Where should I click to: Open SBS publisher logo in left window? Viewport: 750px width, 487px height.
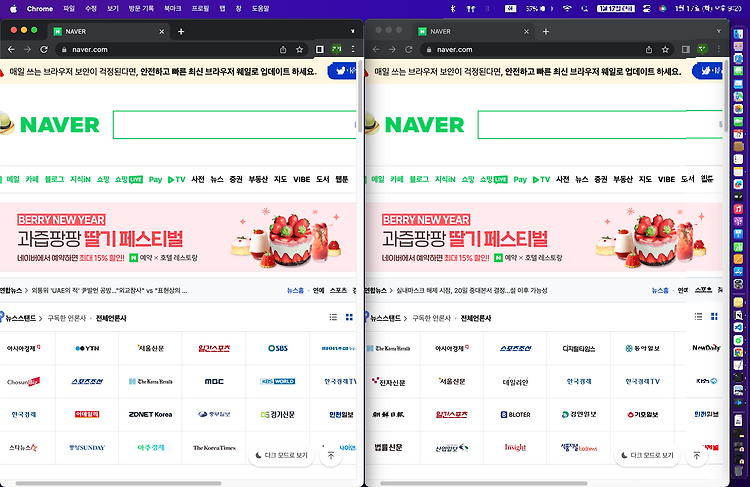coord(278,348)
